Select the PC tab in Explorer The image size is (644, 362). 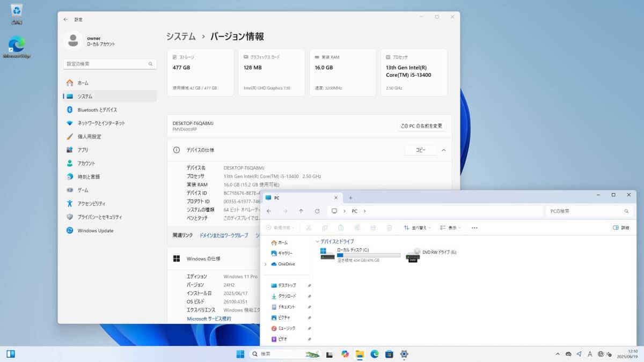click(x=302, y=198)
